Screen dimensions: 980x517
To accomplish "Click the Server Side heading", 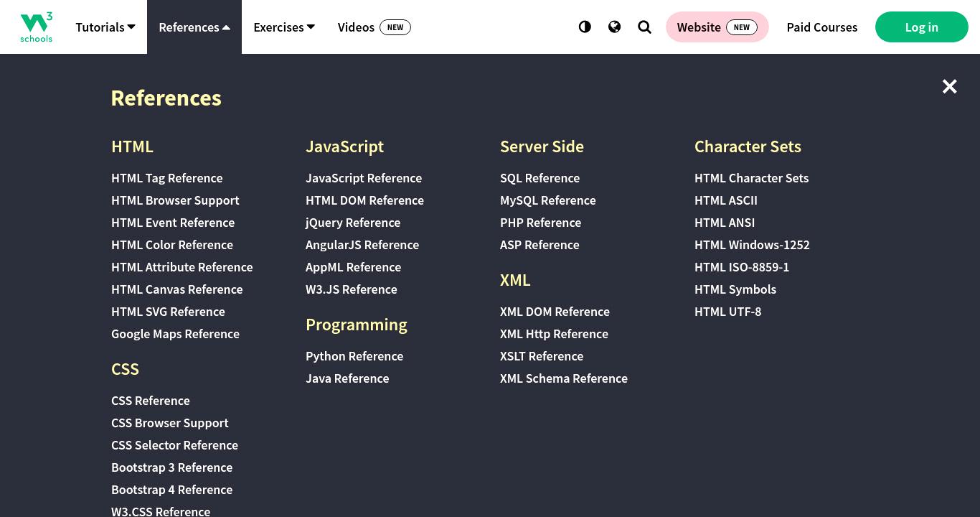I will (542, 146).
